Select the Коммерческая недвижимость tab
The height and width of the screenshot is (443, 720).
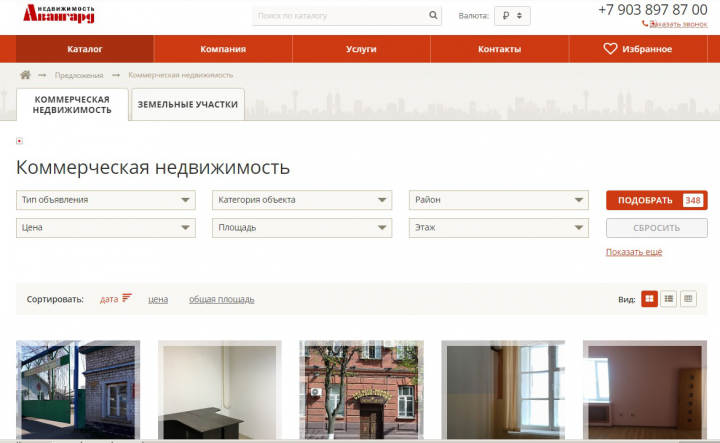tap(72, 105)
